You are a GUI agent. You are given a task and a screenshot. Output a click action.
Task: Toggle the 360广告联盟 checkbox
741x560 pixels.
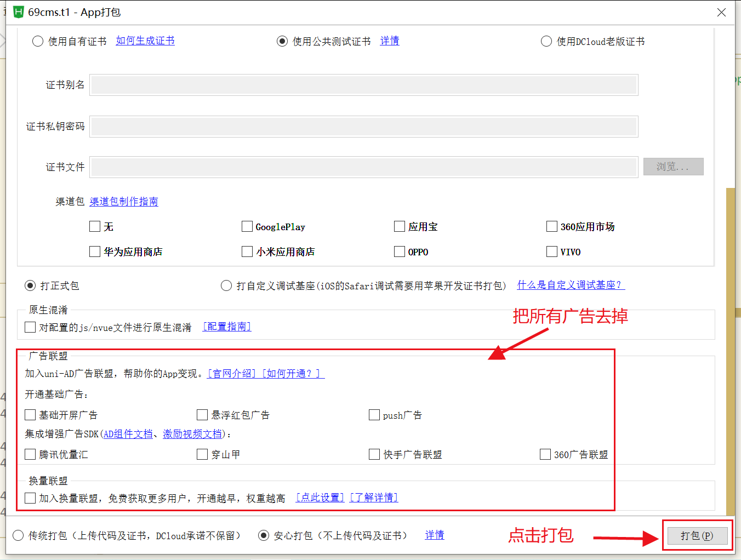[545, 454]
